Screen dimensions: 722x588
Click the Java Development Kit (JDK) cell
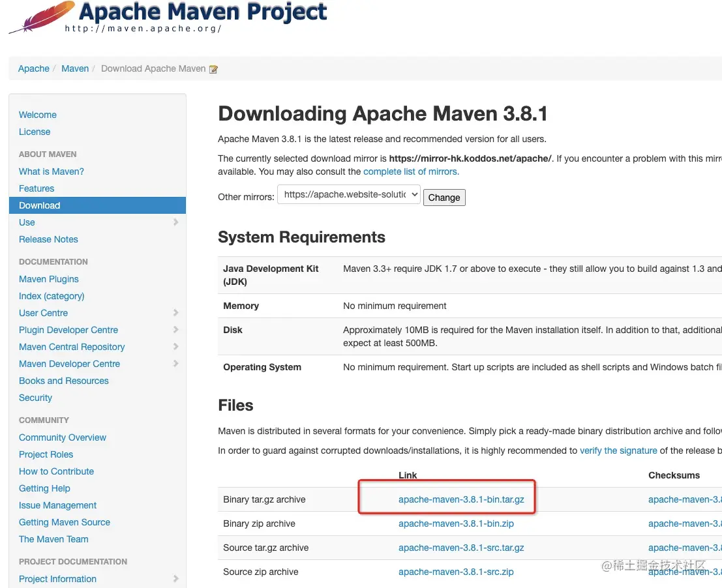(x=271, y=275)
